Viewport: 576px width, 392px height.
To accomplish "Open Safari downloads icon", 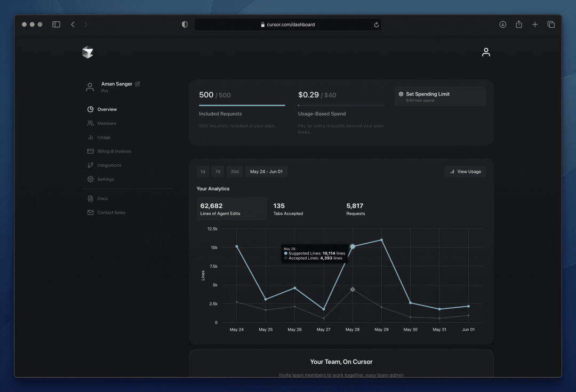I will [x=502, y=24].
